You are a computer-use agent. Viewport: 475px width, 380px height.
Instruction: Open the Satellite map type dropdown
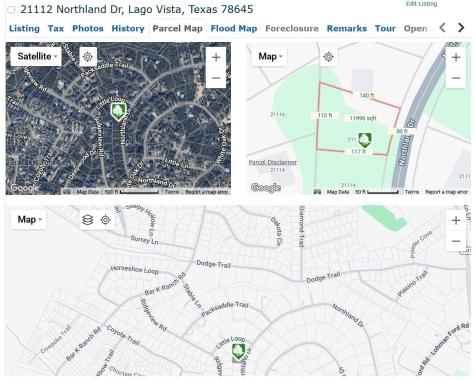point(37,56)
